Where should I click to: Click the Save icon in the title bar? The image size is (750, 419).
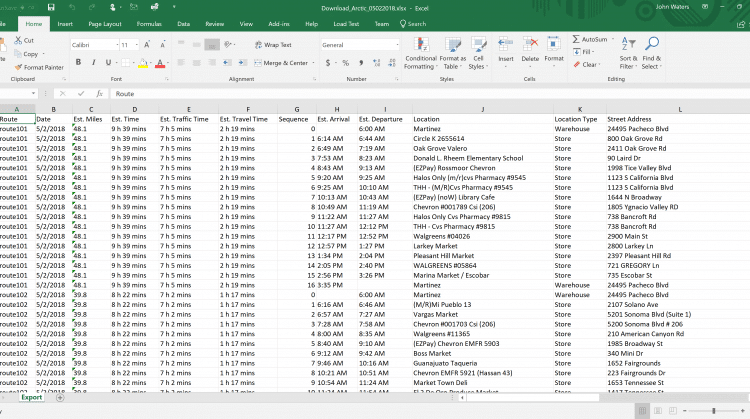pyautogui.click(x=51, y=7)
